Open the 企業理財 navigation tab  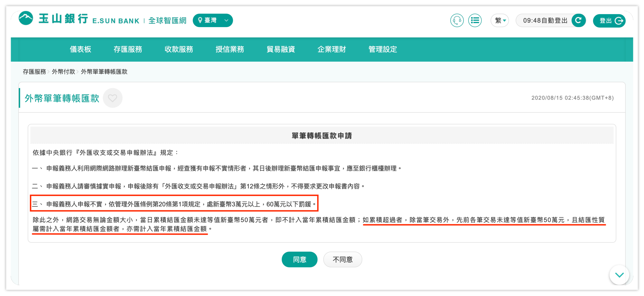332,49
